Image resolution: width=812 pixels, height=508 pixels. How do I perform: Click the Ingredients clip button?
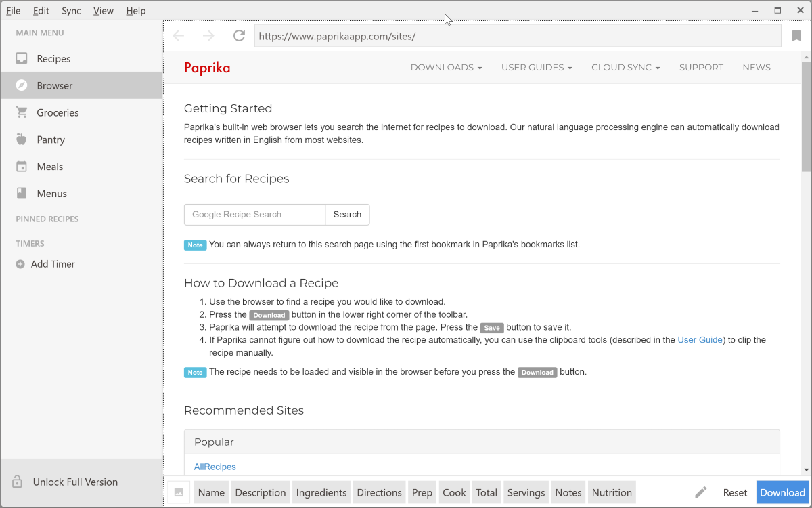click(x=321, y=492)
